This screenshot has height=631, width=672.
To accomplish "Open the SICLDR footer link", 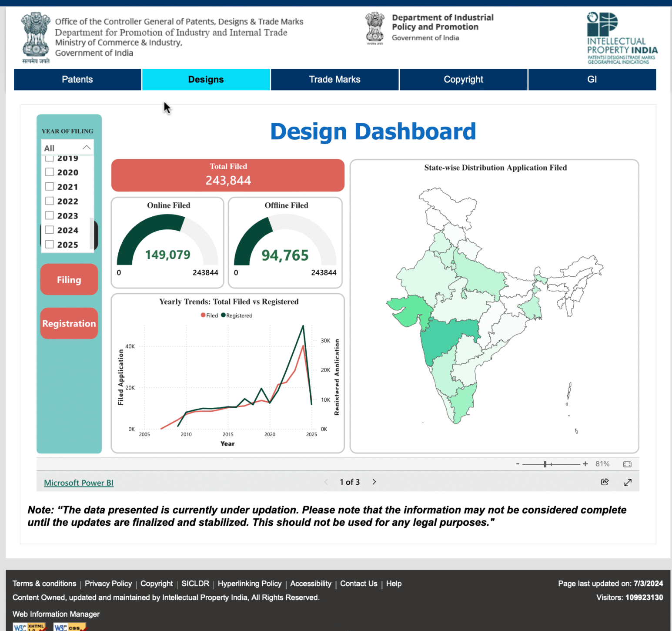I will [x=195, y=584].
